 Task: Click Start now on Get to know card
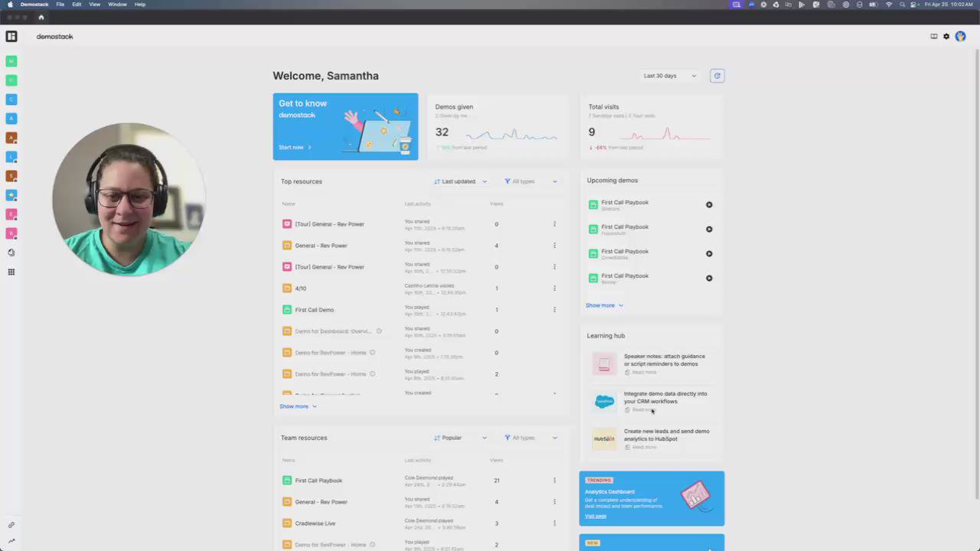coord(295,147)
